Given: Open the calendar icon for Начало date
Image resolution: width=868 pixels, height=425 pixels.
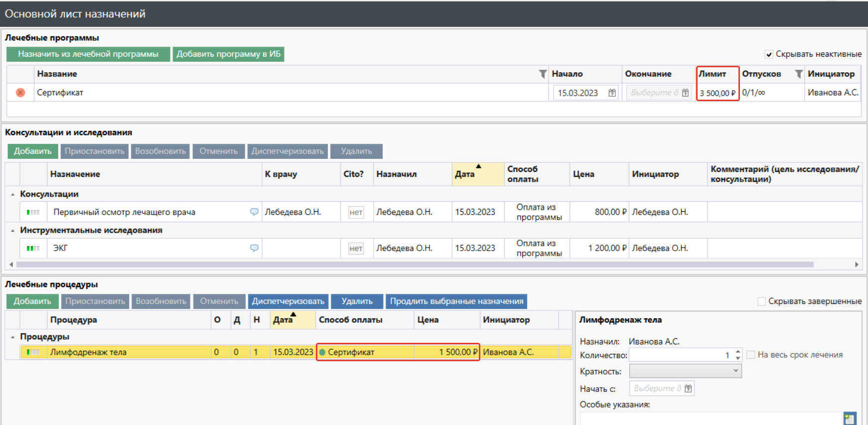Looking at the screenshot, I should 612,93.
